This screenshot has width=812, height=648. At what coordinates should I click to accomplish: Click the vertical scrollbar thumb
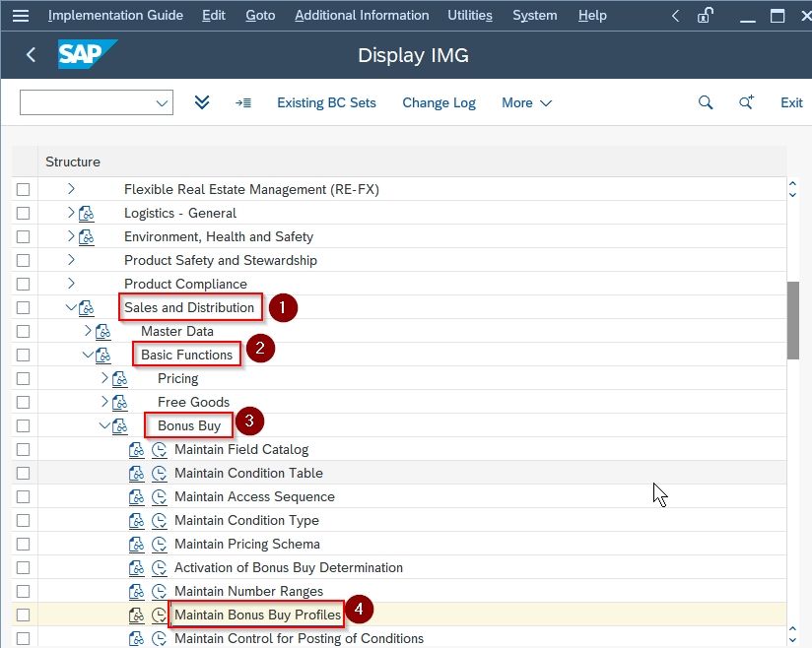[792, 320]
